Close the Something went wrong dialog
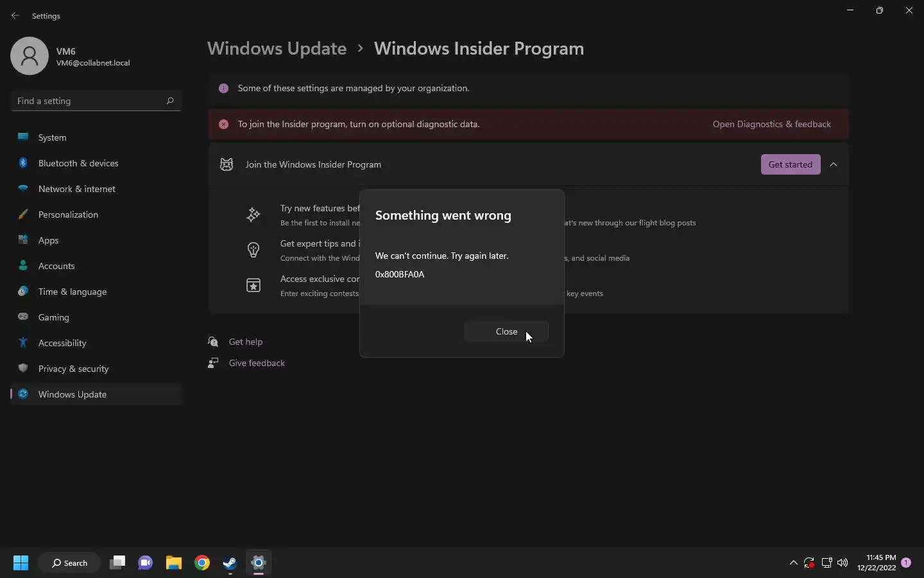Image resolution: width=924 pixels, height=578 pixels. [506, 331]
